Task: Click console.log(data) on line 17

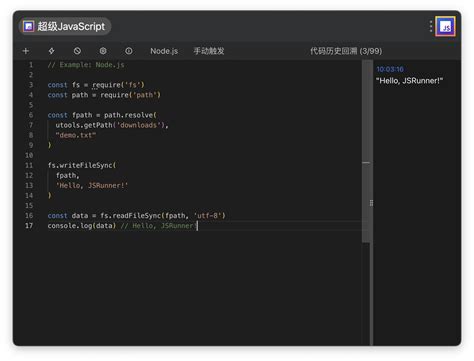Action: 82,226
